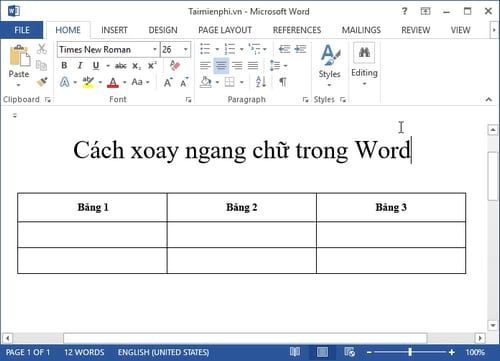Switch to Read Mode in status bar

point(295,352)
